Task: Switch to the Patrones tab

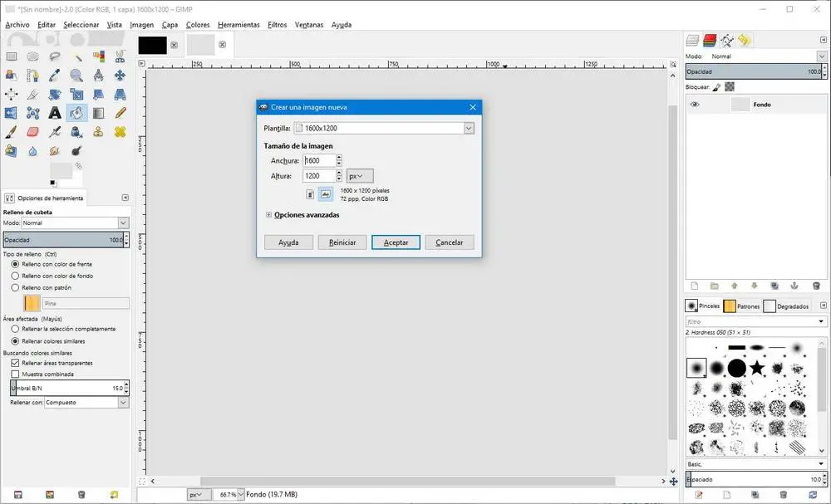Action: point(742,306)
